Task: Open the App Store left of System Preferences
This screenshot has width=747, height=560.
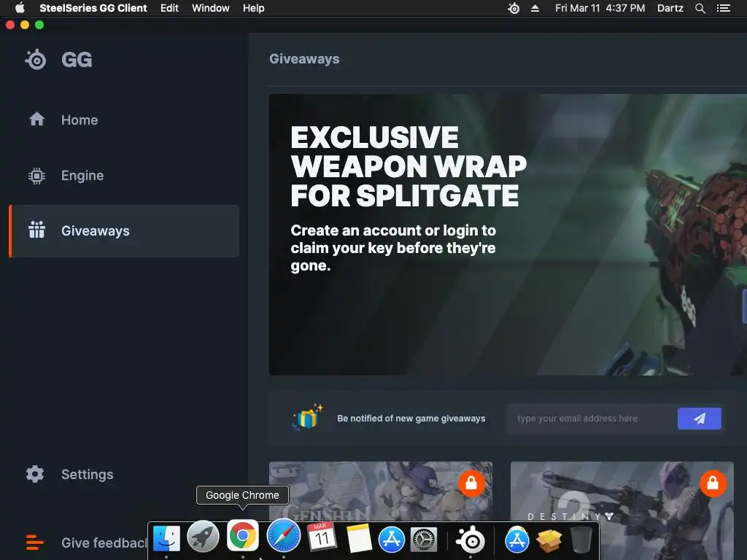Action: tap(392, 540)
